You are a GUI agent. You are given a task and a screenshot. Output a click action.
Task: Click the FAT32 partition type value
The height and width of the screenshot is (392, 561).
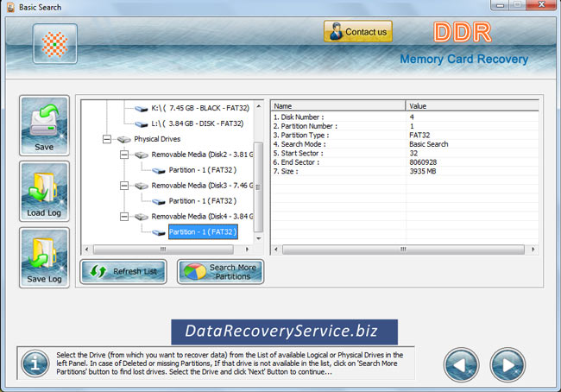419,135
